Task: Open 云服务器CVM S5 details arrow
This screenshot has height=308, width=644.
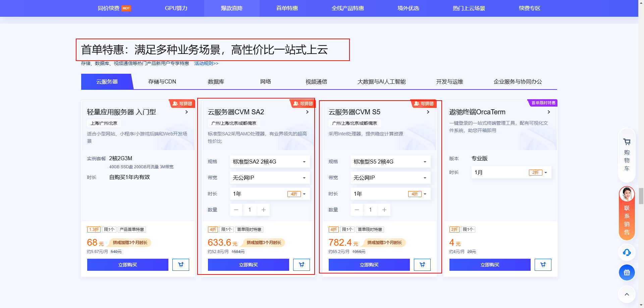Action: (x=428, y=112)
